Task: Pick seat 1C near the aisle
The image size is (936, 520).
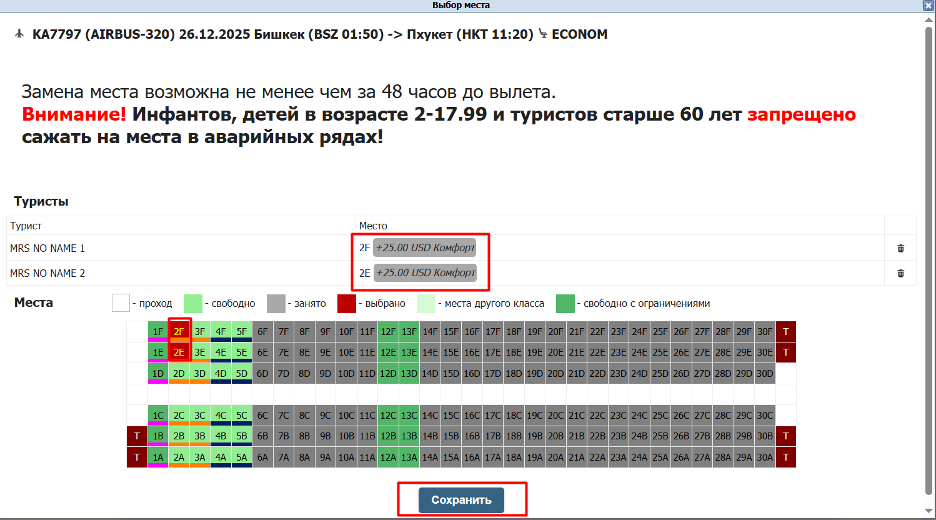Action: click(158, 415)
